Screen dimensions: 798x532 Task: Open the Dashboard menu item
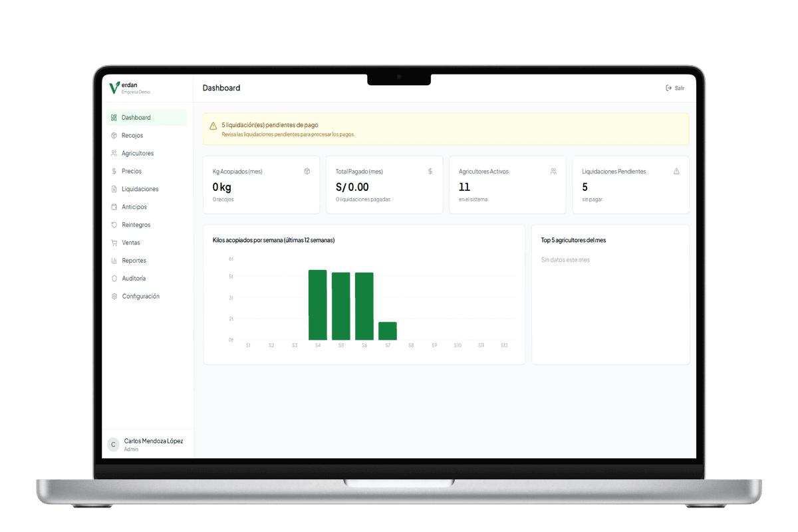click(146, 118)
